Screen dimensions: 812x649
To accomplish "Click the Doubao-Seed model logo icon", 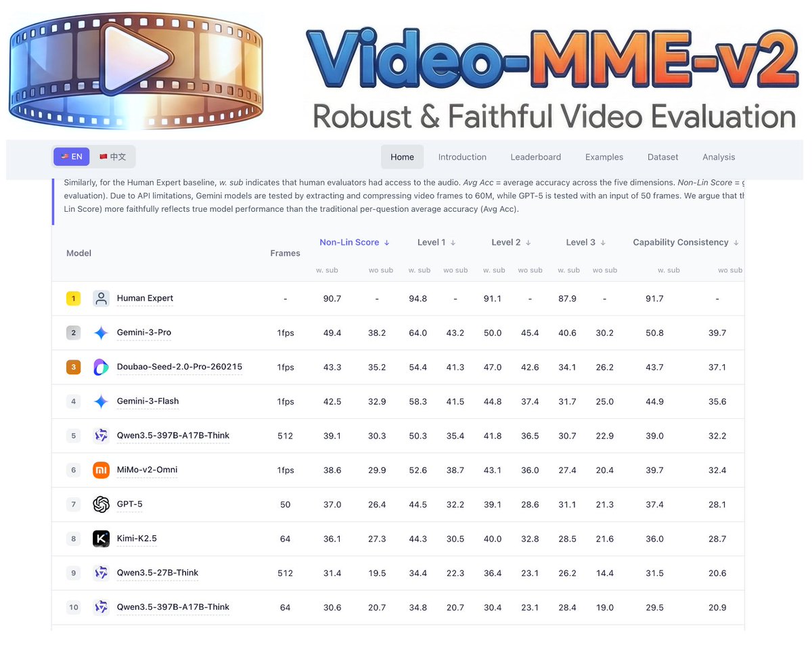I will 101,367.
